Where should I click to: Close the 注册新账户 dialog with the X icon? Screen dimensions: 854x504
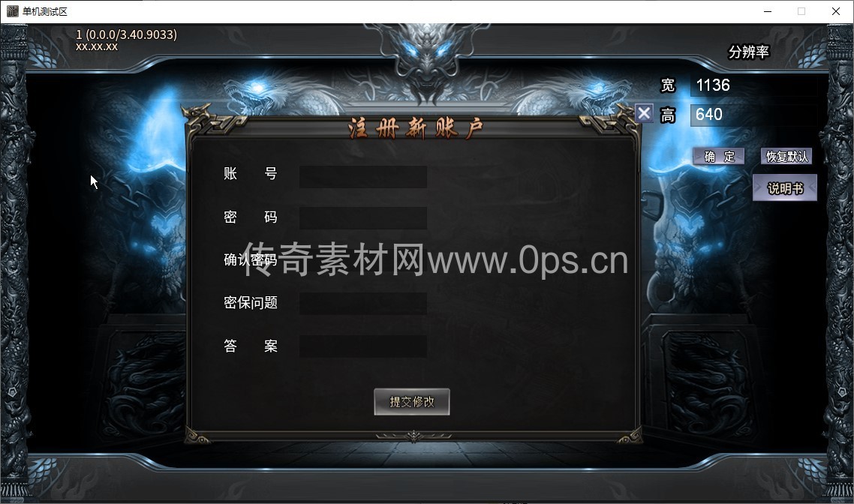click(x=645, y=113)
